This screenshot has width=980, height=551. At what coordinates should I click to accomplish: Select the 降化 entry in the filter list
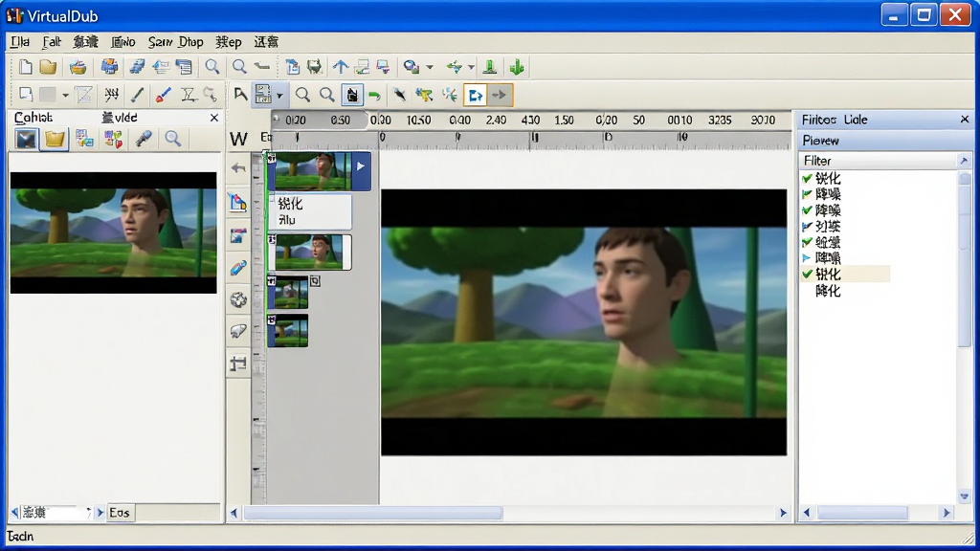click(828, 291)
